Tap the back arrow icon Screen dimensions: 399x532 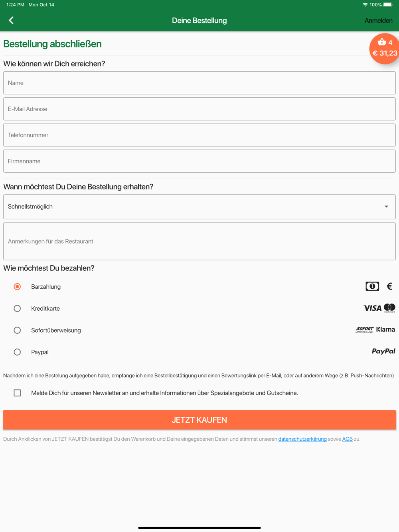tap(11, 20)
